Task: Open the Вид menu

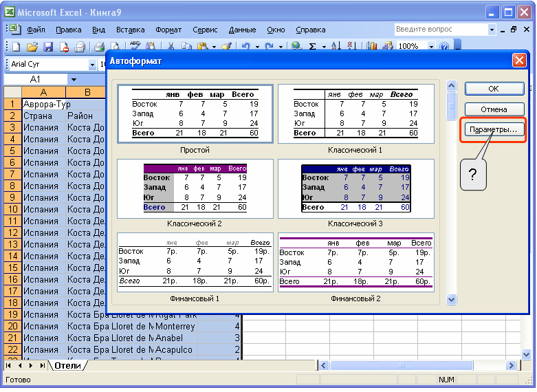Action: point(98,30)
